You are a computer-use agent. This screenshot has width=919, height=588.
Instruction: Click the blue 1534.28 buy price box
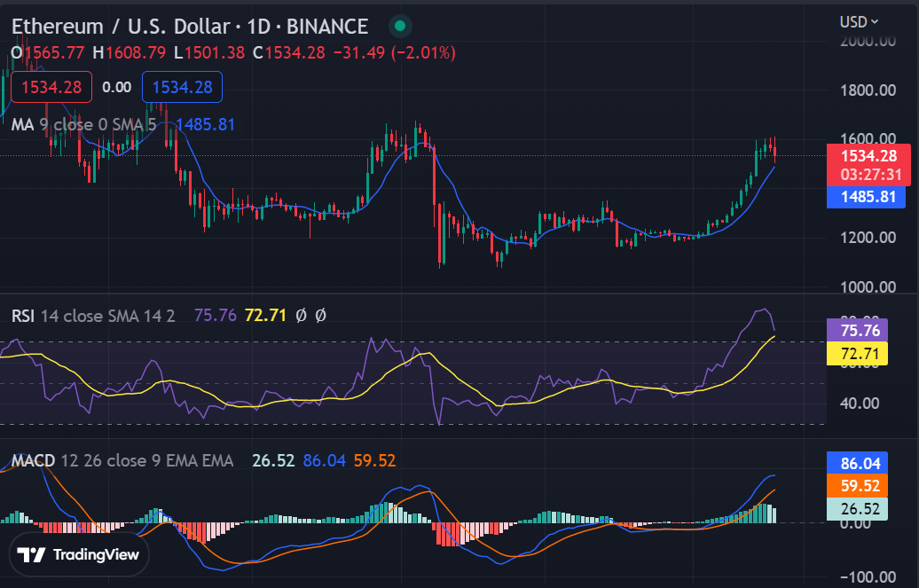coord(182,87)
